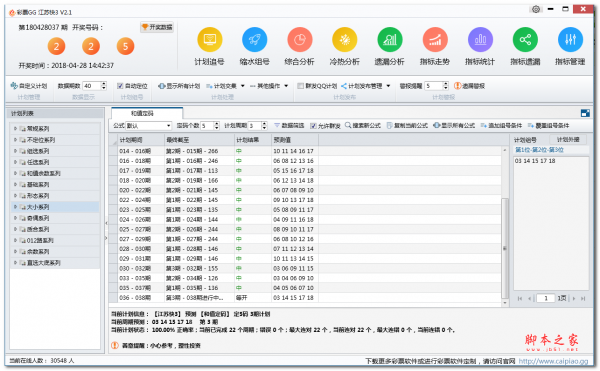Image resolution: width=600 pixels, height=371 pixels.
Task: Open the 综合分析 pie chart icon
Action: tap(300, 39)
